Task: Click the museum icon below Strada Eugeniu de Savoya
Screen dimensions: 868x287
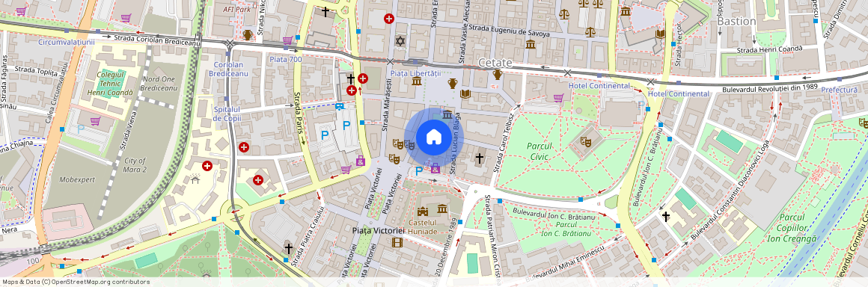Action: (531, 44)
